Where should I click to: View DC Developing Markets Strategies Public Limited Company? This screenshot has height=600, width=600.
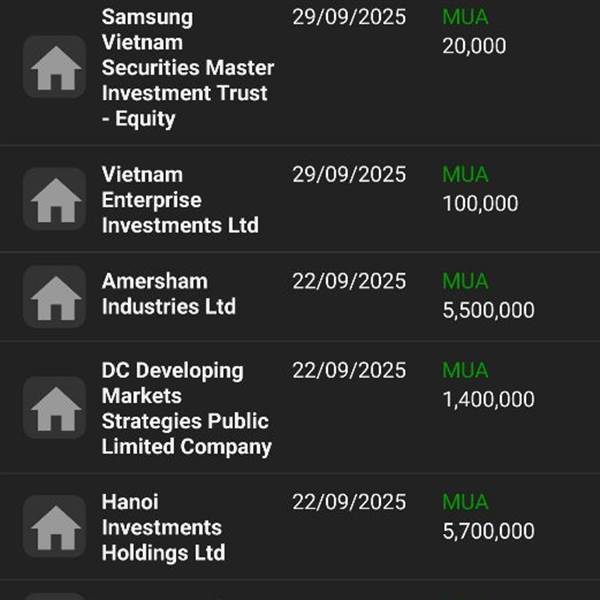[x=186, y=408]
